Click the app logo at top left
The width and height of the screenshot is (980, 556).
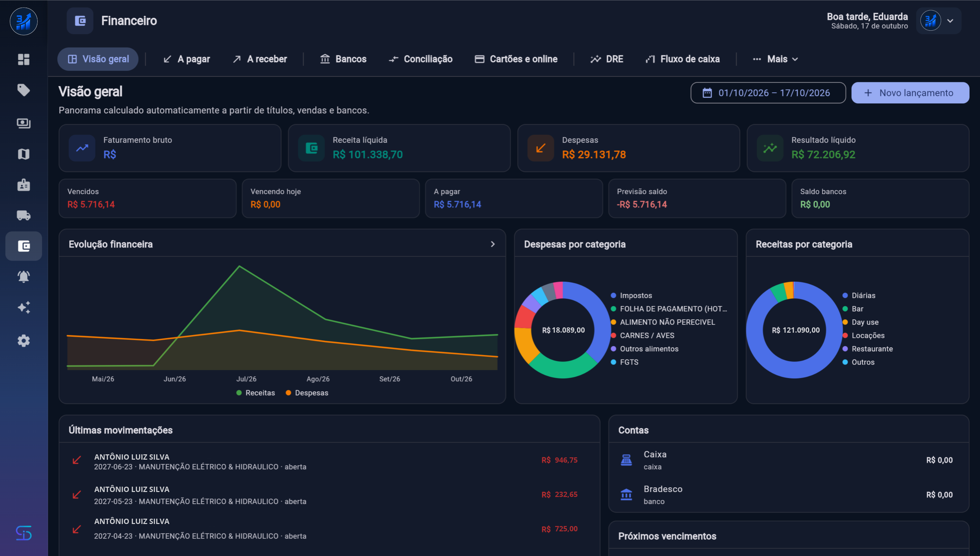[x=24, y=21]
